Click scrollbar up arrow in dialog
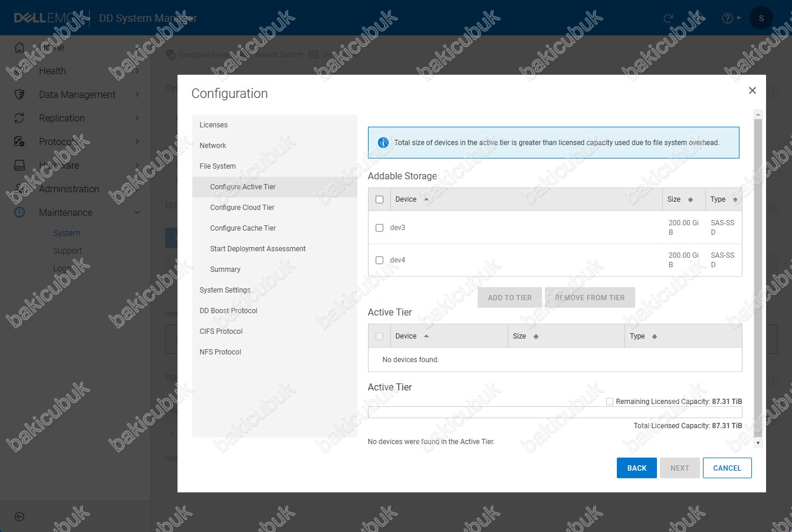792x532 pixels. pos(758,114)
